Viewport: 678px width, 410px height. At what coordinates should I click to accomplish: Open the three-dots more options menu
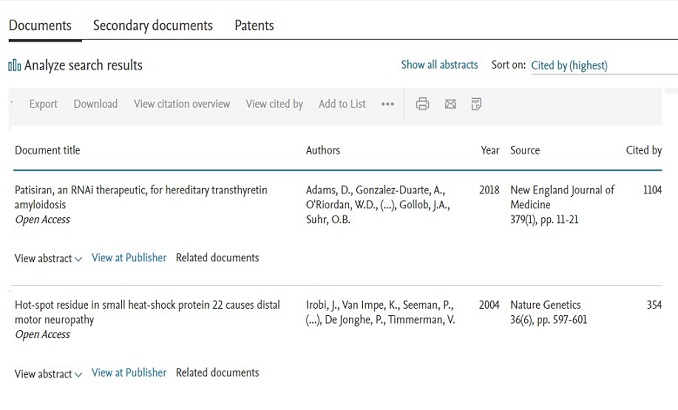[x=388, y=104]
